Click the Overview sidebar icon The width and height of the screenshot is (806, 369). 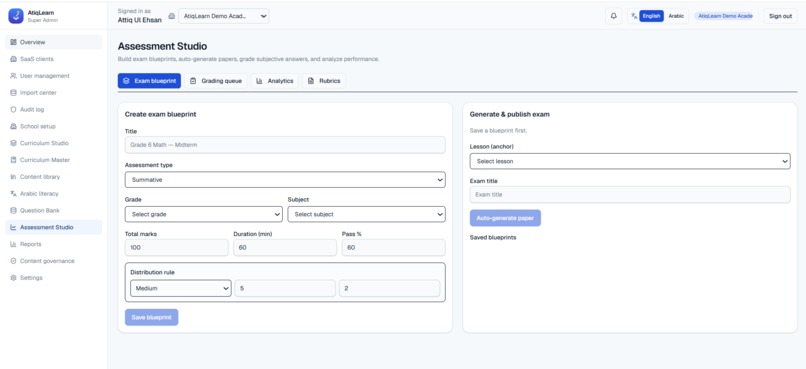tap(13, 42)
